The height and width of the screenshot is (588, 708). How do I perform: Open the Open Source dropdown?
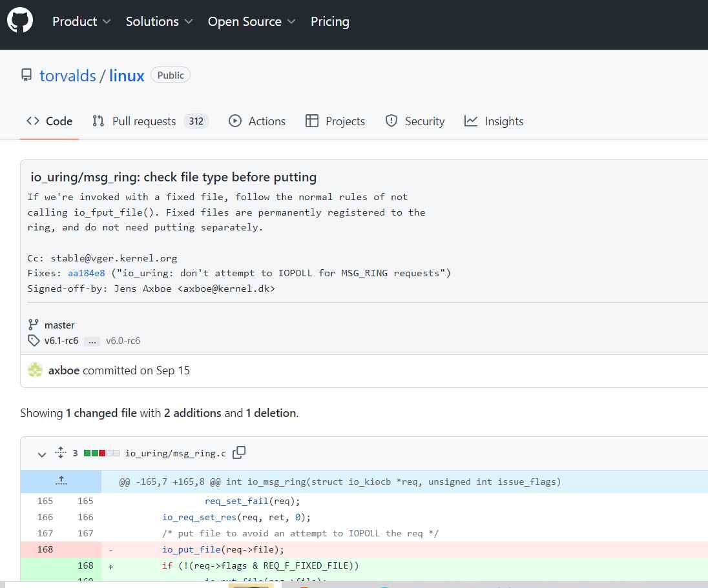tap(251, 21)
